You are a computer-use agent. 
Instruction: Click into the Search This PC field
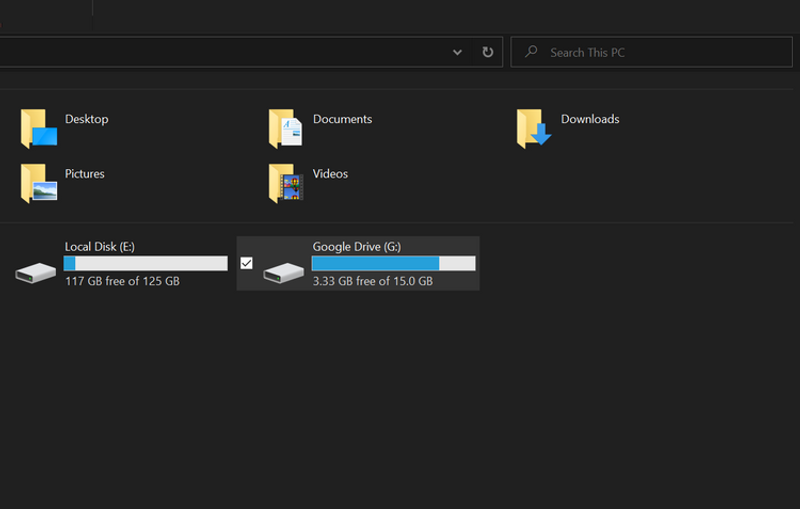[x=660, y=52]
